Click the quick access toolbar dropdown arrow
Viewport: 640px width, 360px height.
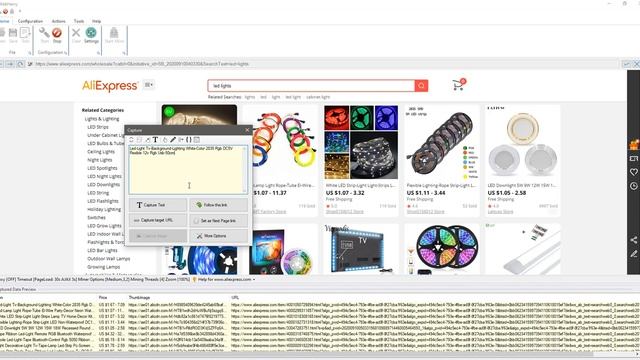coord(20,11)
